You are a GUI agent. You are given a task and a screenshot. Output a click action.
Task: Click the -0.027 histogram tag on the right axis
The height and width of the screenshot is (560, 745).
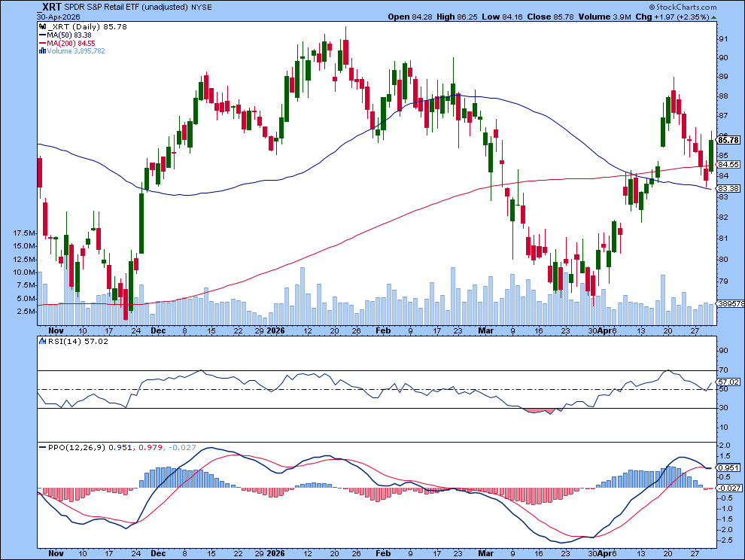(x=730, y=488)
